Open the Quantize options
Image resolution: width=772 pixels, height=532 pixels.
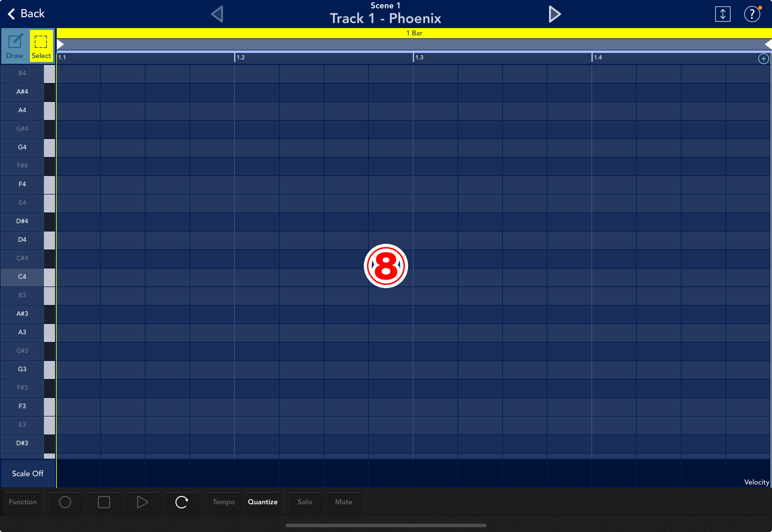click(263, 502)
